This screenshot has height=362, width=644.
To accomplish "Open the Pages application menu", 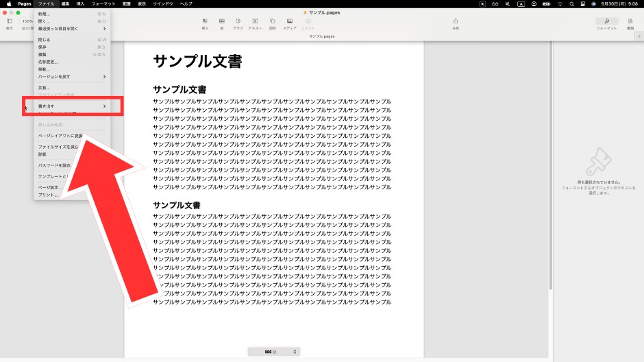I will point(25,3).
